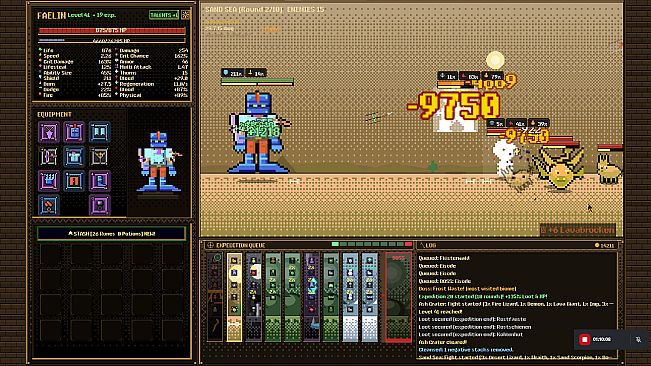Select the orange shield equipment slot
The width and height of the screenshot is (651, 366).
pyautogui.click(x=74, y=181)
